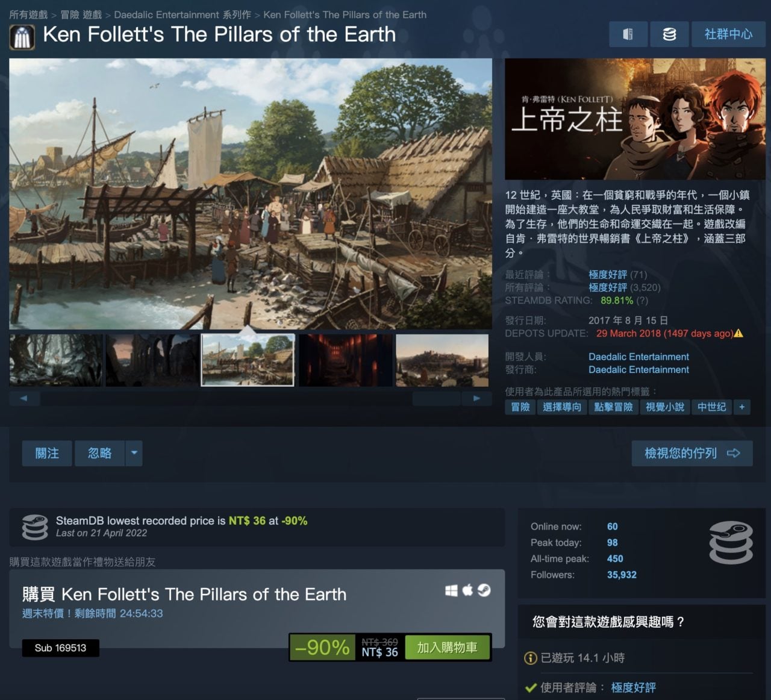Click the 上帝之柱 header capsule image
771x700 pixels.
click(x=635, y=119)
